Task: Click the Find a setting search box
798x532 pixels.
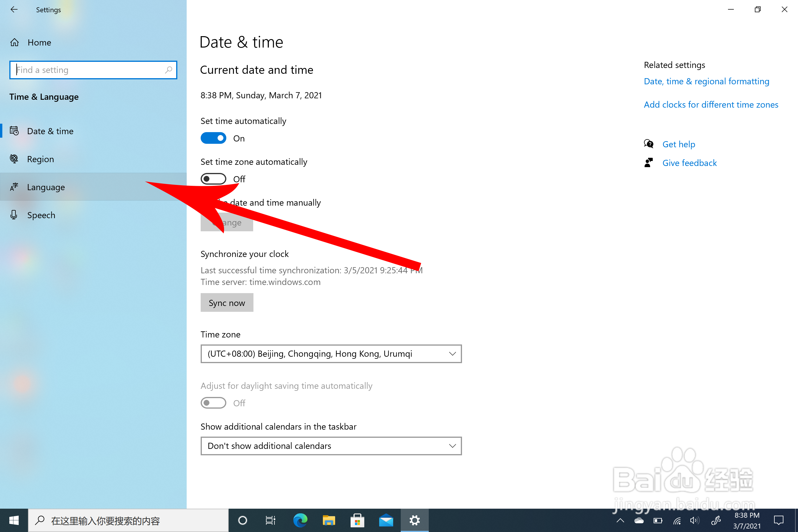Action: pos(88,70)
